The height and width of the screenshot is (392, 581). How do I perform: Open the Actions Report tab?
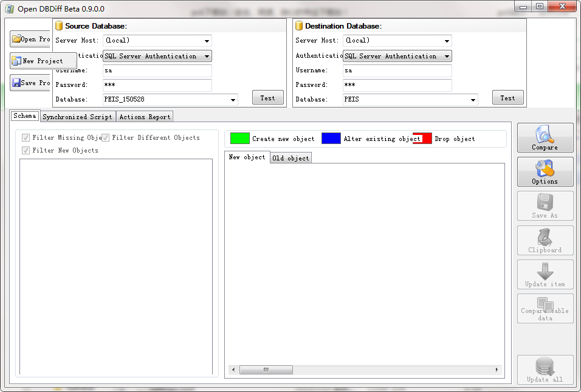pos(145,117)
